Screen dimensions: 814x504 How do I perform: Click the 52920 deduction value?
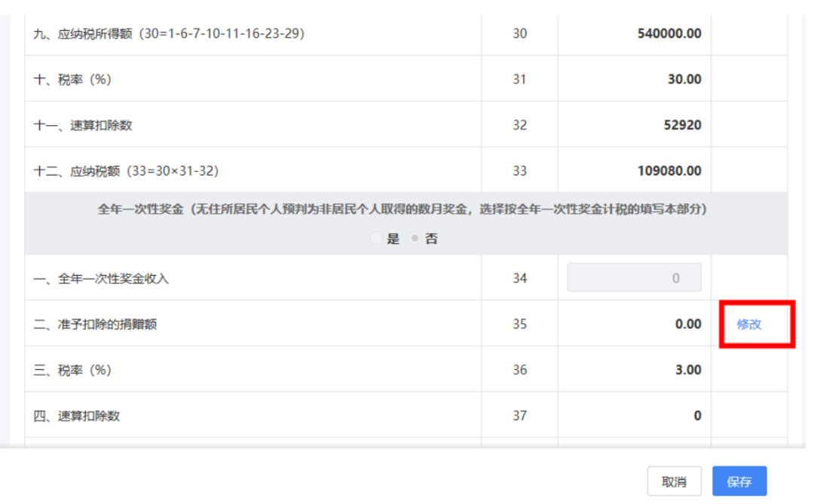[x=679, y=125]
